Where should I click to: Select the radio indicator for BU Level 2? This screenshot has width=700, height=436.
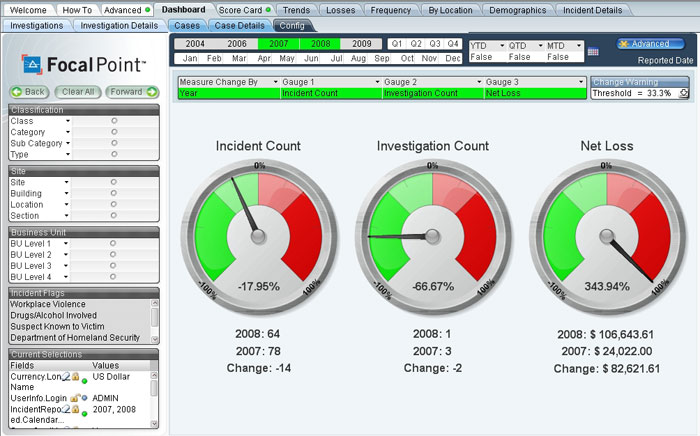(114, 255)
